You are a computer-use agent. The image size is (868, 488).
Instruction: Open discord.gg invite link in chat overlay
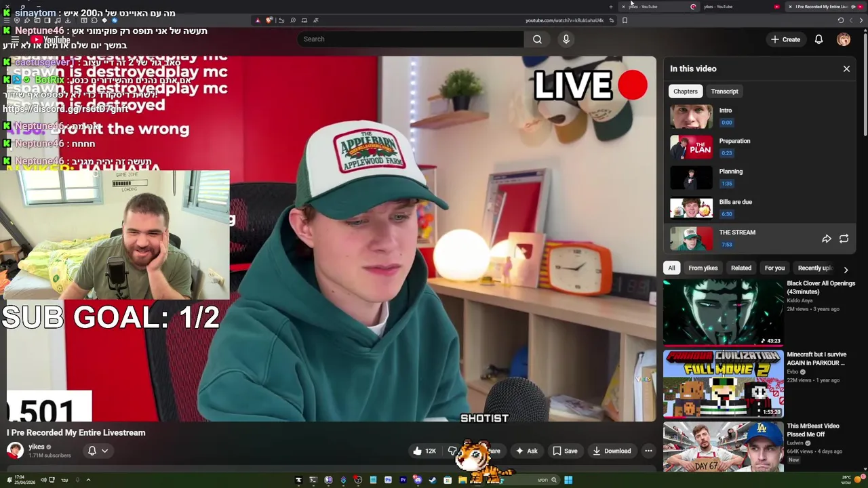(65, 109)
